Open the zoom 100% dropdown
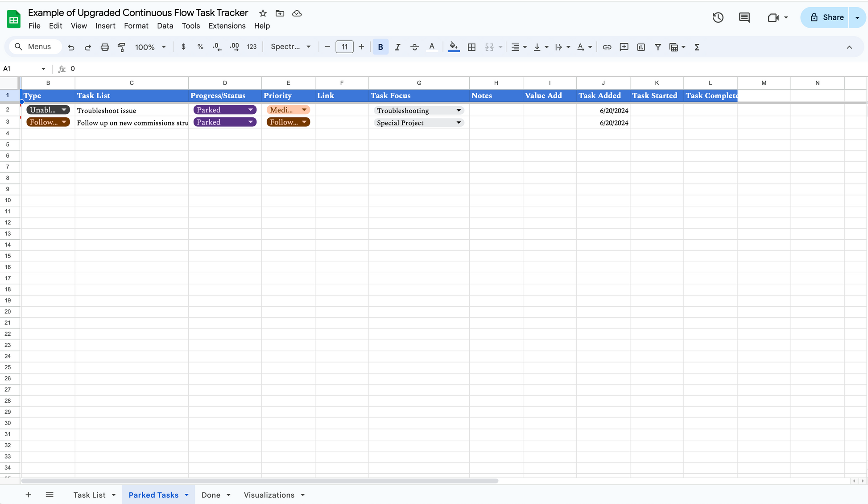868x504 pixels. [150, 47]
